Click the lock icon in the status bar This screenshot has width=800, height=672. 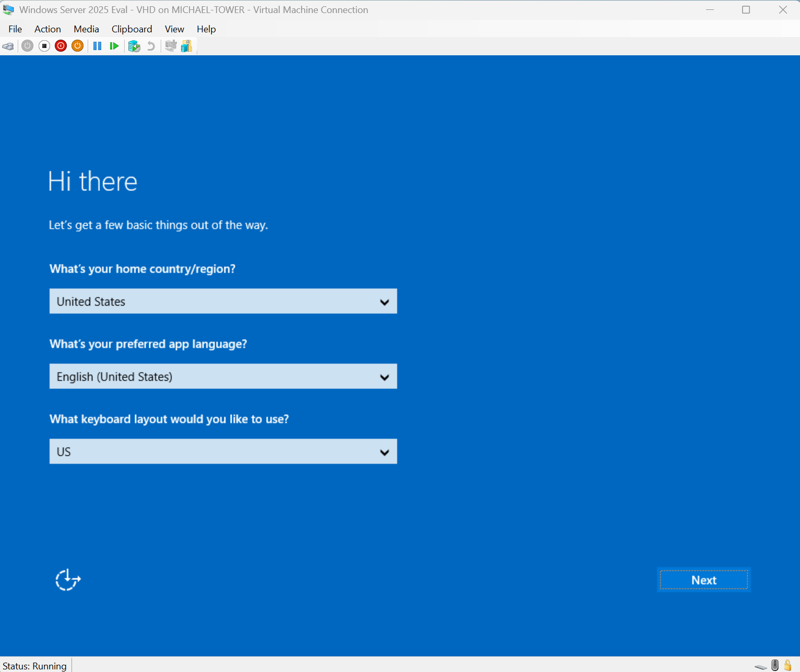point(788,665)
